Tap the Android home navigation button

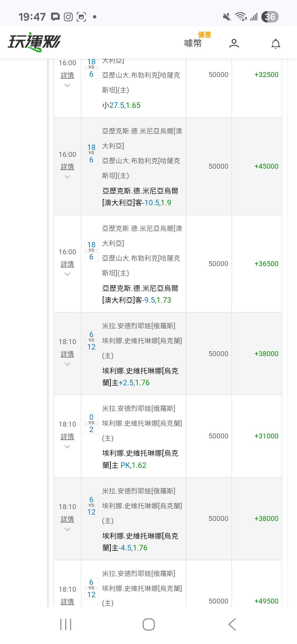click(x=148, y=624)
